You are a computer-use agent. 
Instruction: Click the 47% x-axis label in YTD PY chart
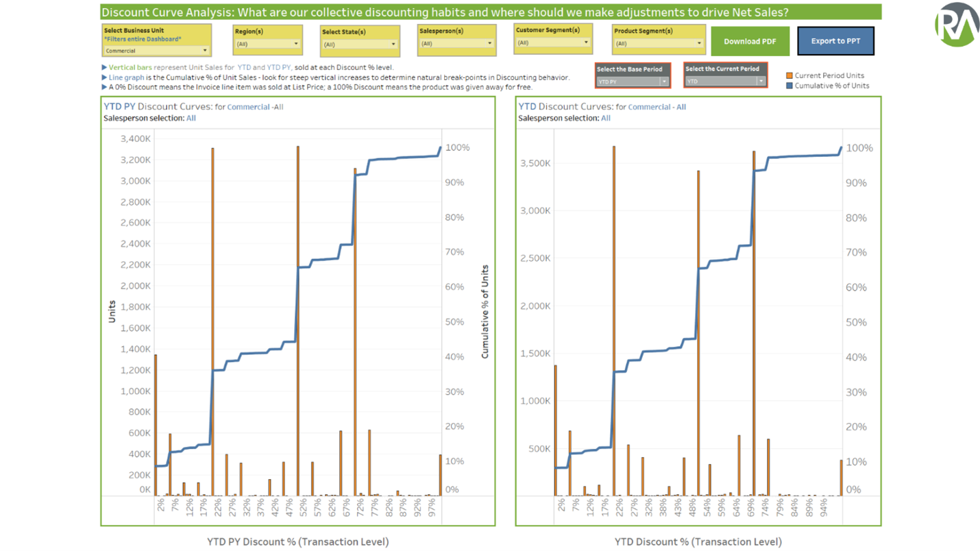289,509
